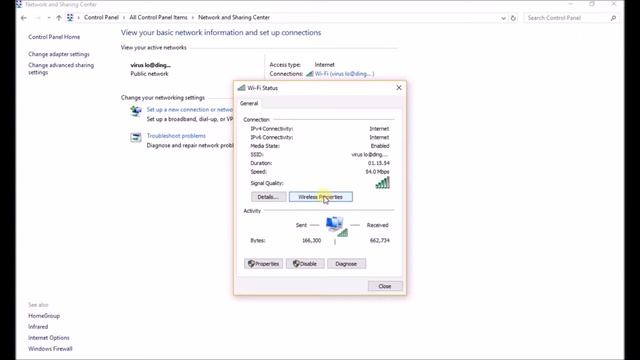Click the search magnifier icon
The image size is (640, 360).
[613, 18]
